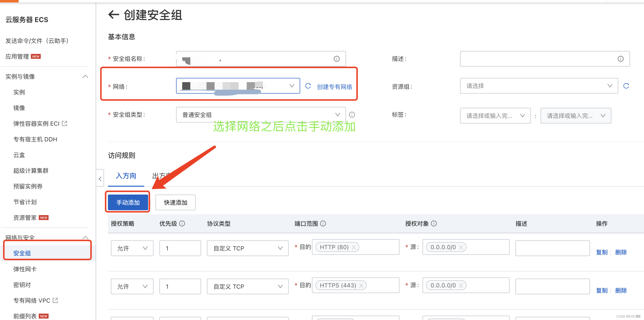
Task: Open 超级计算集群
Action: (x=31, y=171)
